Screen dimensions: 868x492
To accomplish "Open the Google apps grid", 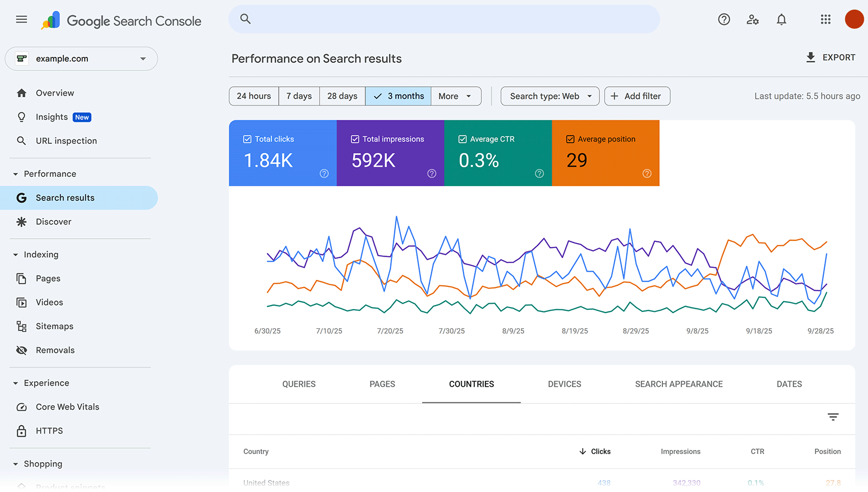I will [x=825, y=19].
